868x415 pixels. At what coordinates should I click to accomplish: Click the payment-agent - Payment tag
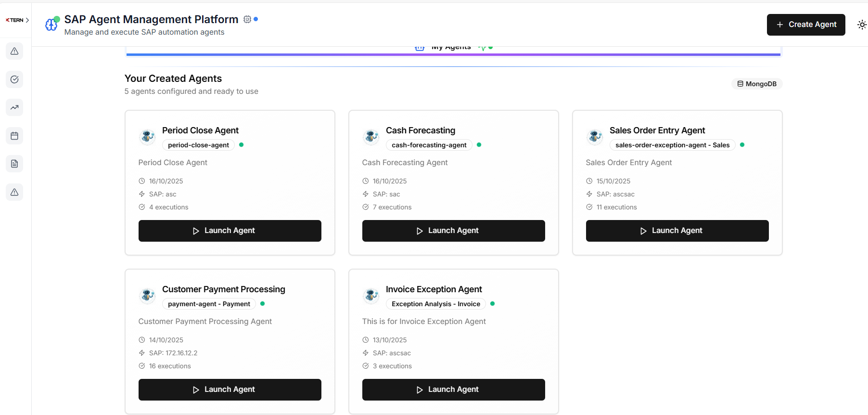coord(209,304)
